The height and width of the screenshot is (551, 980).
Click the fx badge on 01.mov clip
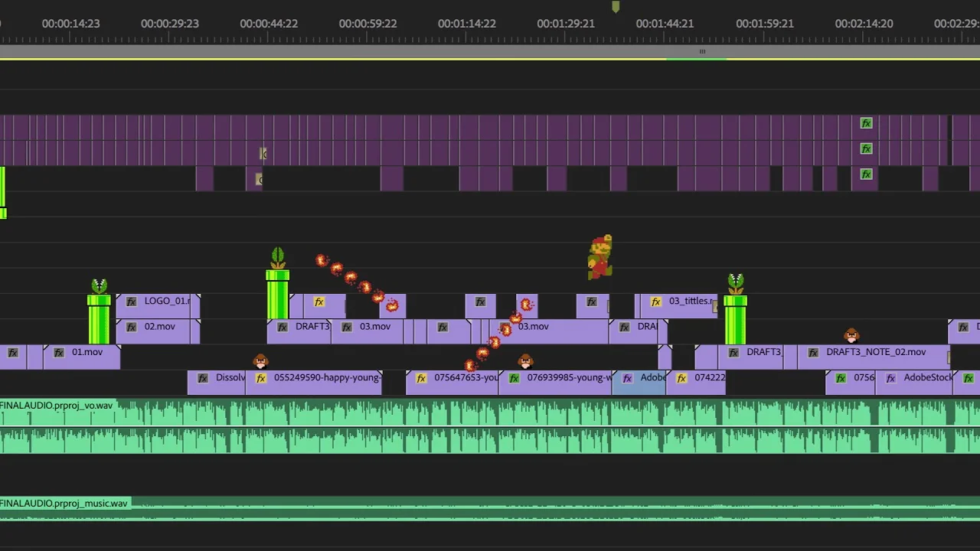(x=59, y=353)
